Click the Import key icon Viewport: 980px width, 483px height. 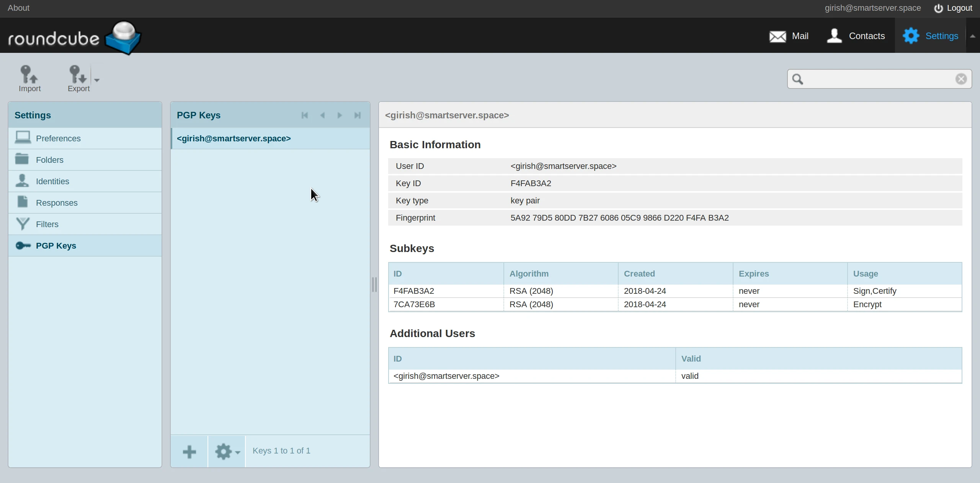coord(29,75)
